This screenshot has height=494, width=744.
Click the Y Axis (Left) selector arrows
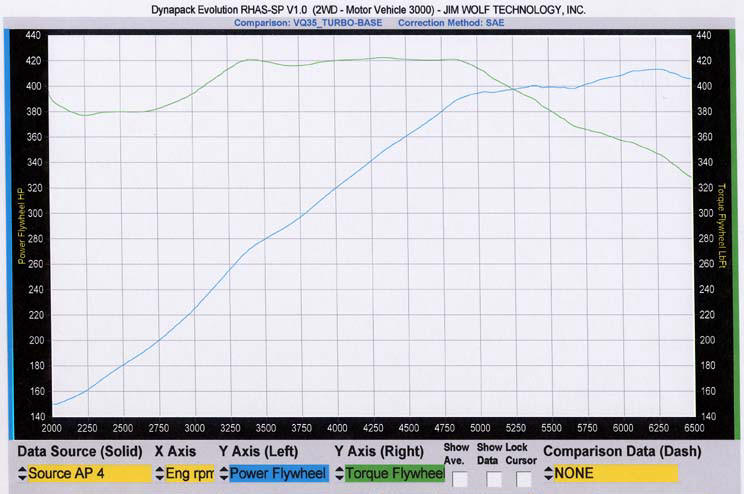click(x=224, y=473)
